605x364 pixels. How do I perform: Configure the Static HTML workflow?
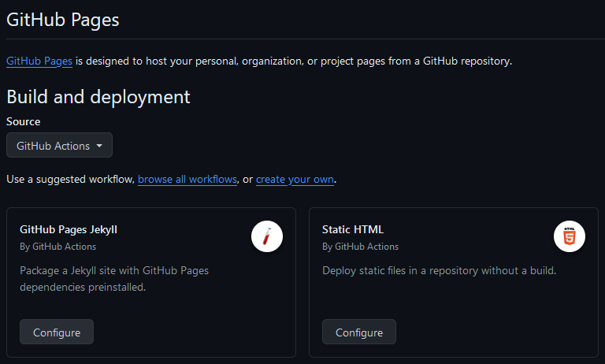click(x=359, y=332)
